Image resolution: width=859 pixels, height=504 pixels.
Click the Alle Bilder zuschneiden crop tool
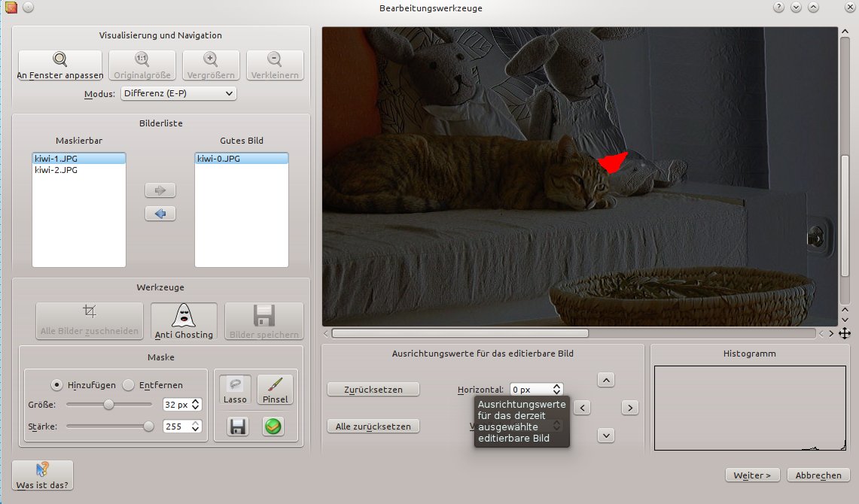pyautogui.click(x=90, y=321)
